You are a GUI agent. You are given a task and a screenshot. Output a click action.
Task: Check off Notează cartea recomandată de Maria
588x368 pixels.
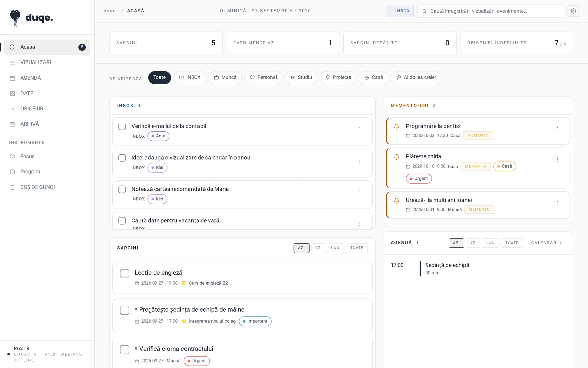click(x=122, y=190)
